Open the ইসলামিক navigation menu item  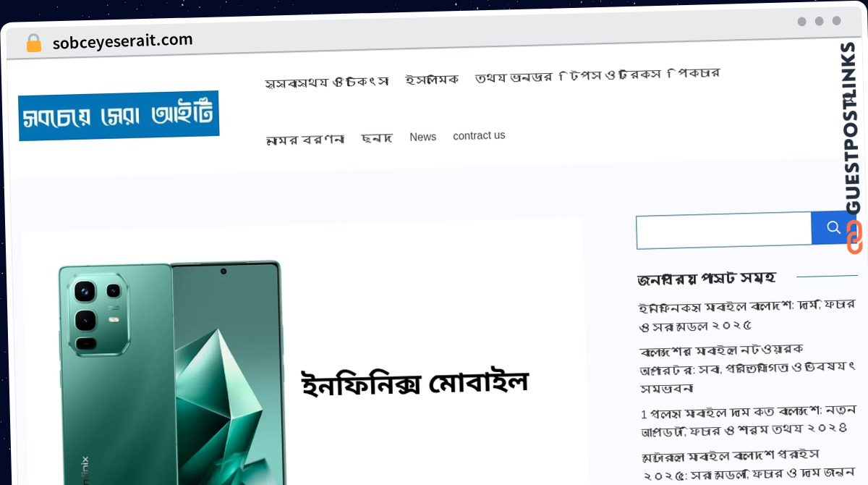tap(432, 80)
